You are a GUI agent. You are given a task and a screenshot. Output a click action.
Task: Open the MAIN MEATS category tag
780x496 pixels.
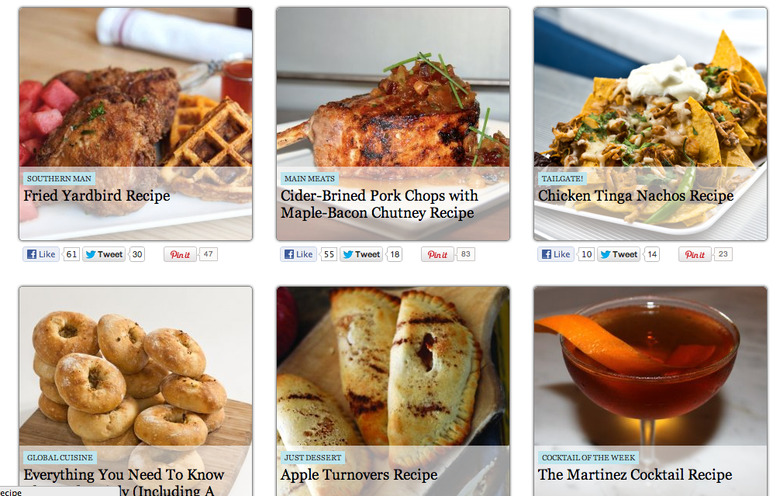(x=309, y=179)
